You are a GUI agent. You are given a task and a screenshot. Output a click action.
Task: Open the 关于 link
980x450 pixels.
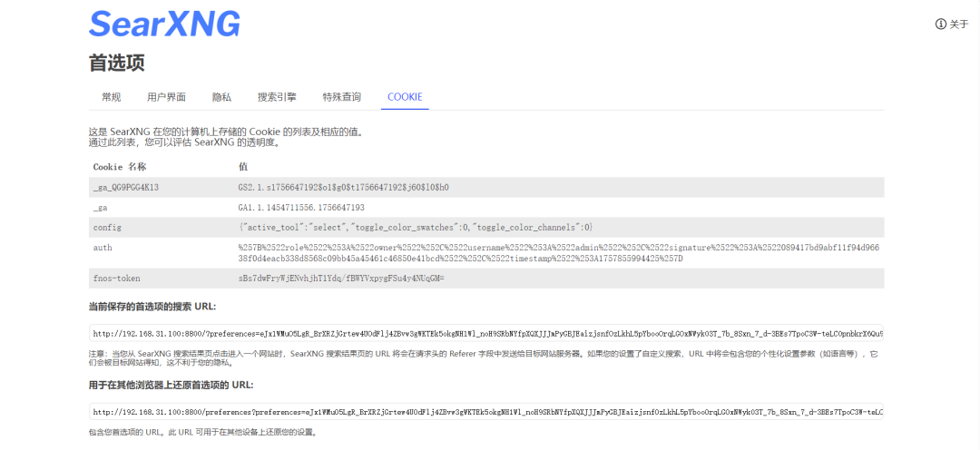(952, 24)
